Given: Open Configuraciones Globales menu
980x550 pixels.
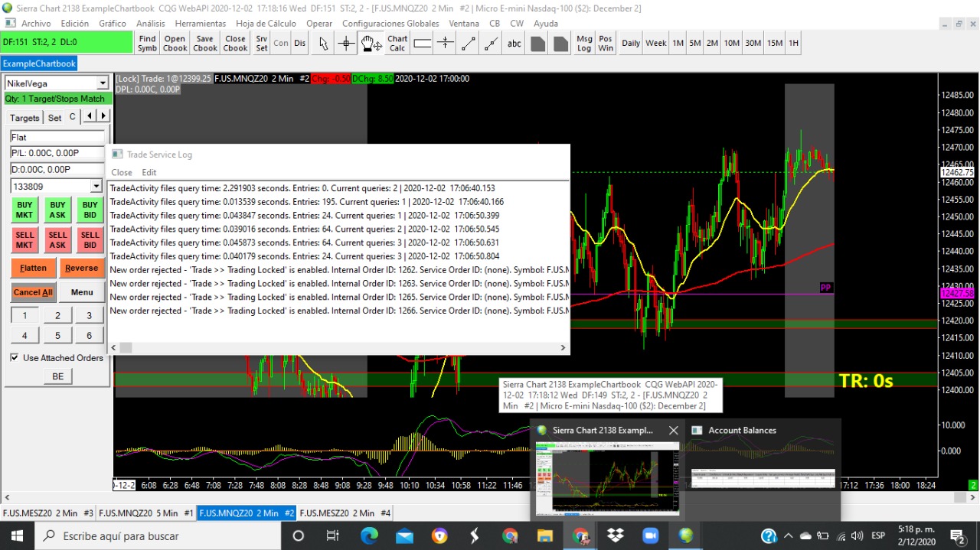Looking at the screenshot, I should pos(390,24).
